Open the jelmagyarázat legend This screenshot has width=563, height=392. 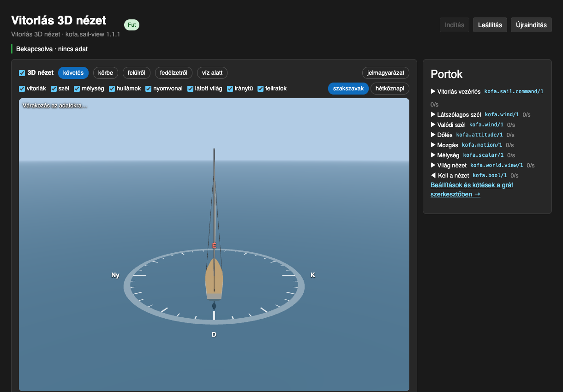point(386,73)
